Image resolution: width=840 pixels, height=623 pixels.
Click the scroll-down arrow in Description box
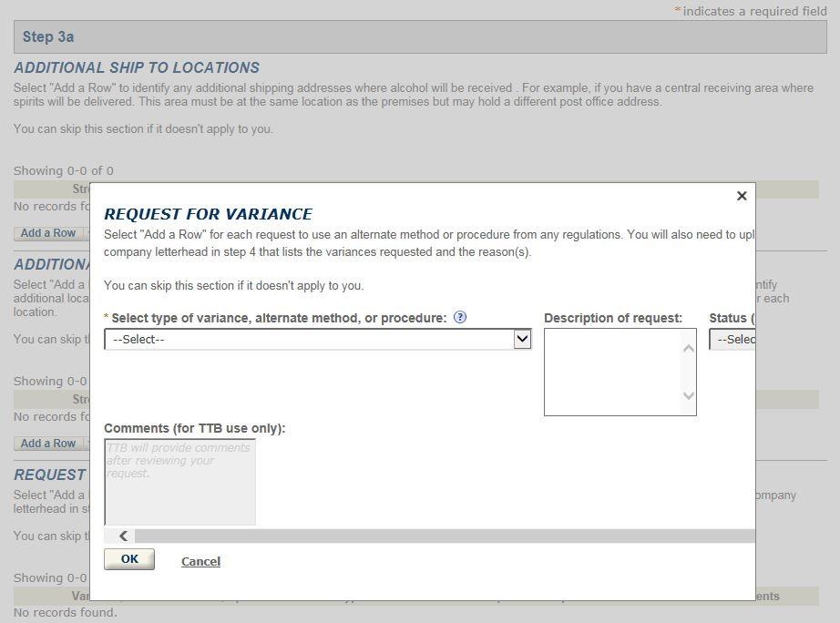[x=689, y=395]
